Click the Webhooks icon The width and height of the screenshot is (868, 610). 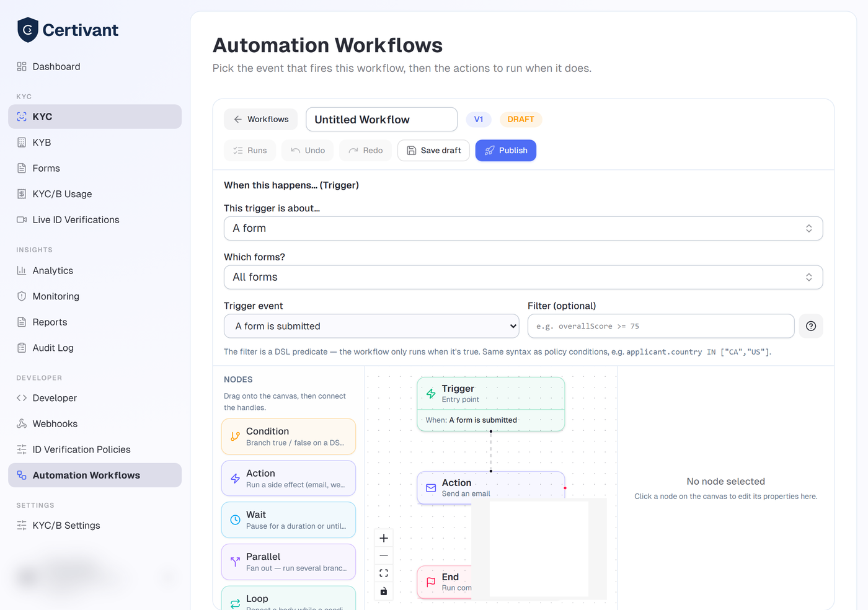[x=22, y=423]
